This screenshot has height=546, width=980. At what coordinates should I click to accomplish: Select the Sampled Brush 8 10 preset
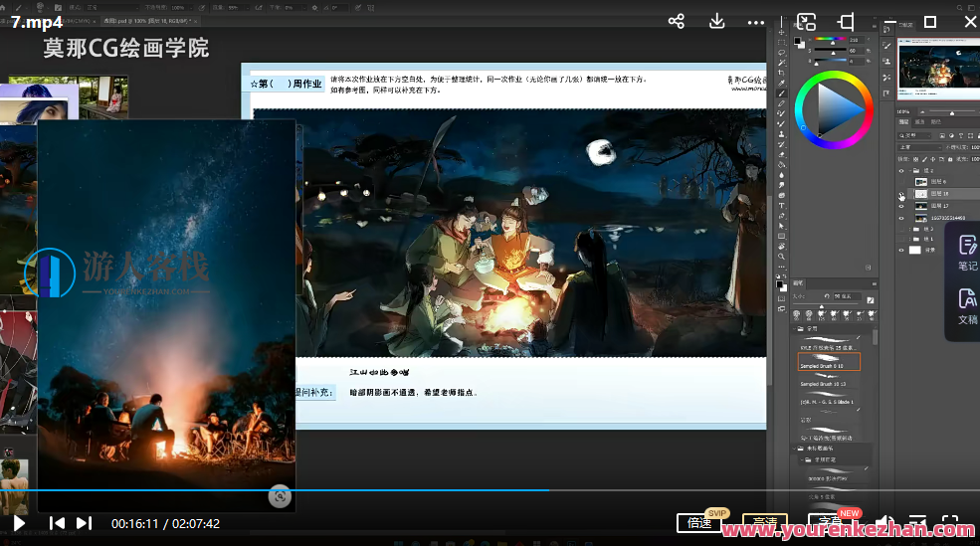click(829, 363)
